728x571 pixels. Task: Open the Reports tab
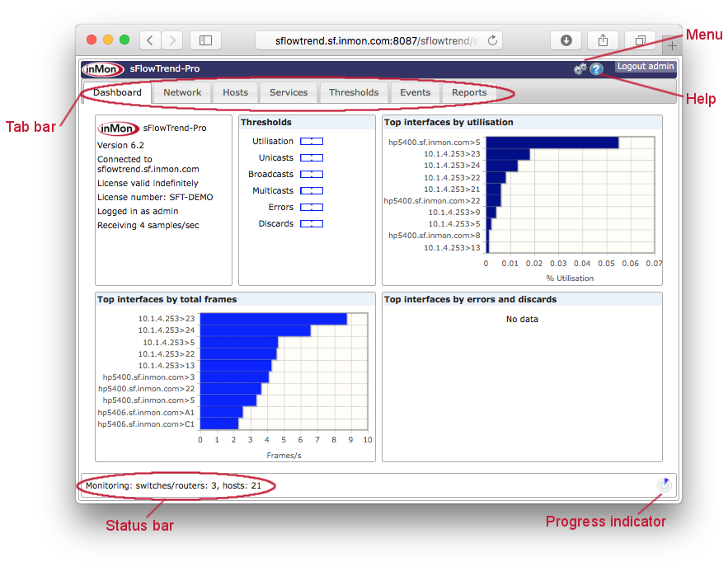coord(469,92)
